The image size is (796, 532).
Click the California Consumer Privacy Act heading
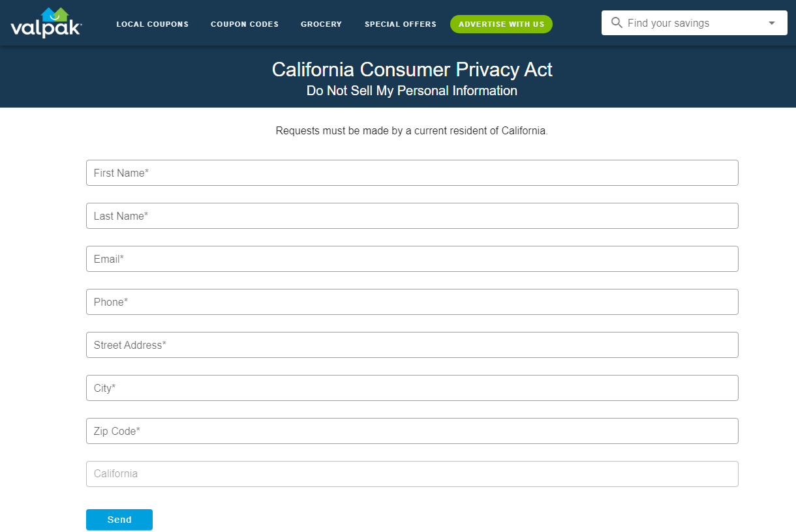coord(412,70)
